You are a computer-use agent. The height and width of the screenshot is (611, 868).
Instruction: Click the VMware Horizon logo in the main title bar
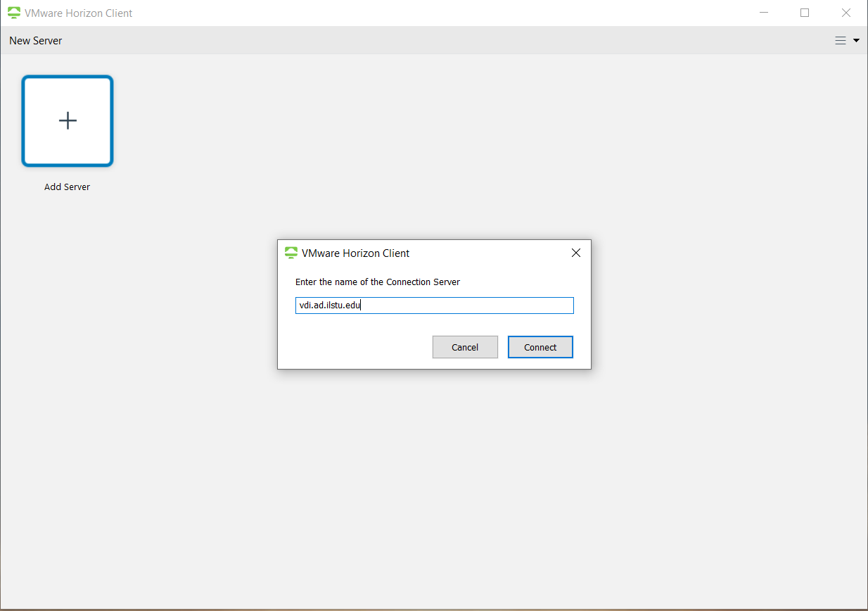[13, 13]
